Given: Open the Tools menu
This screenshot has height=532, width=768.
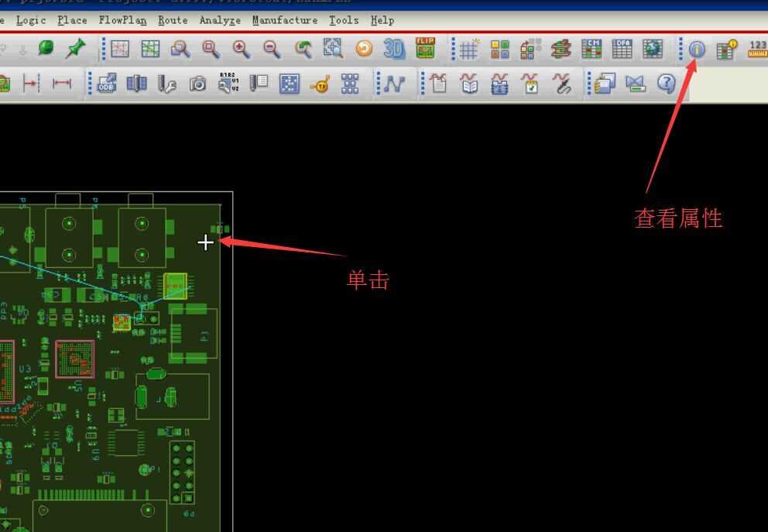Looking at the screenshot, I should [344, 21].
